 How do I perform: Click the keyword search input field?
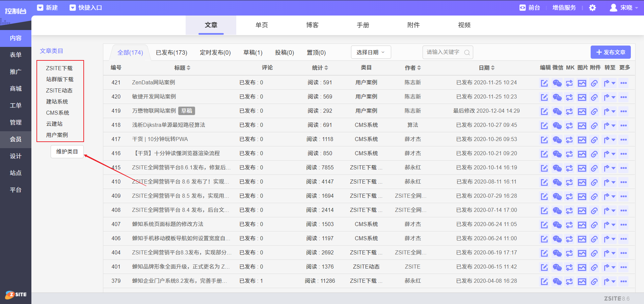[x=443, y=52]
